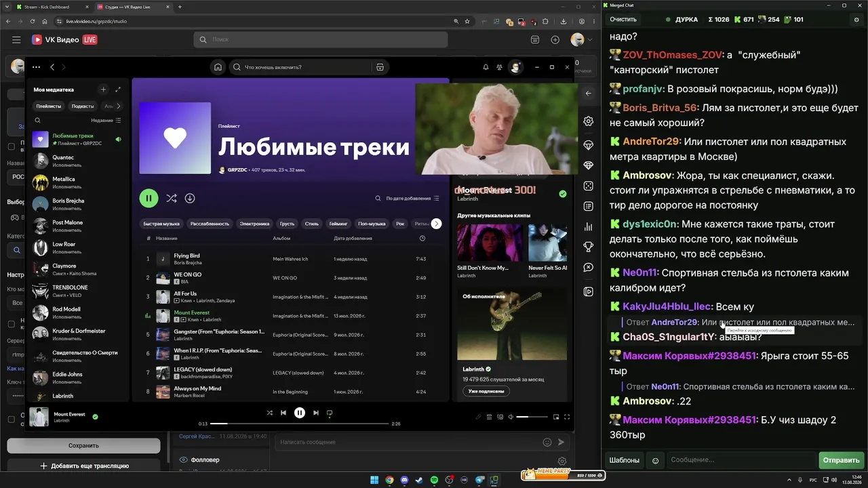The height and width of the screenshot is (488, 868).
Task: Toggle shuffle in bottom player bar
Action: (x=269, y=413)
